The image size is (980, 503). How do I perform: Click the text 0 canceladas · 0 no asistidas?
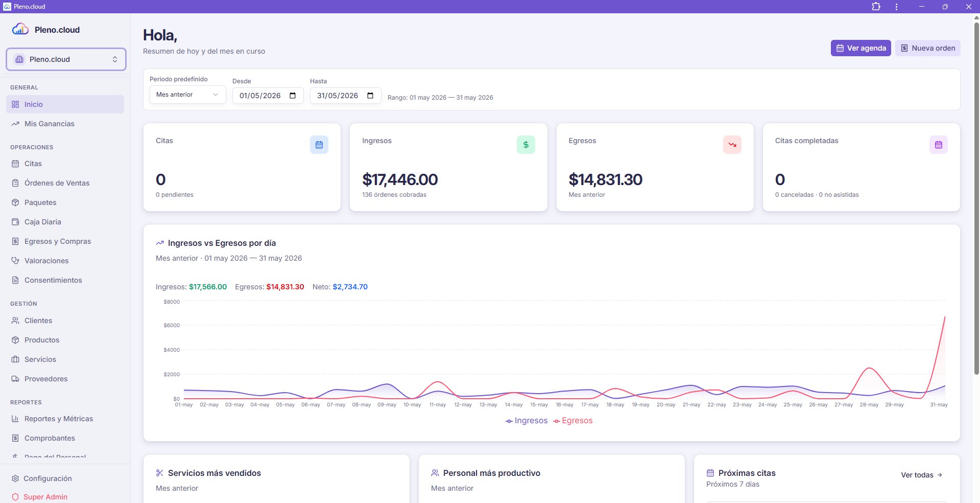817,195
